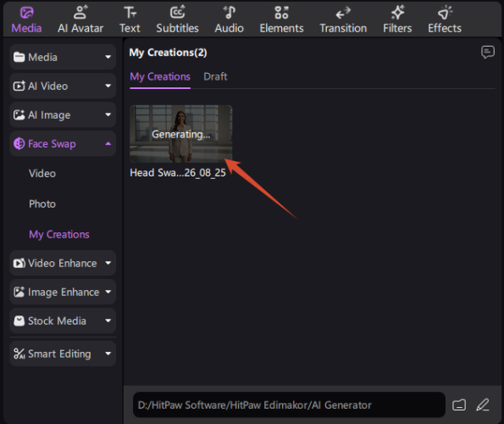Select Video under Face Swap
504x424 pixels.
(42, 174)
